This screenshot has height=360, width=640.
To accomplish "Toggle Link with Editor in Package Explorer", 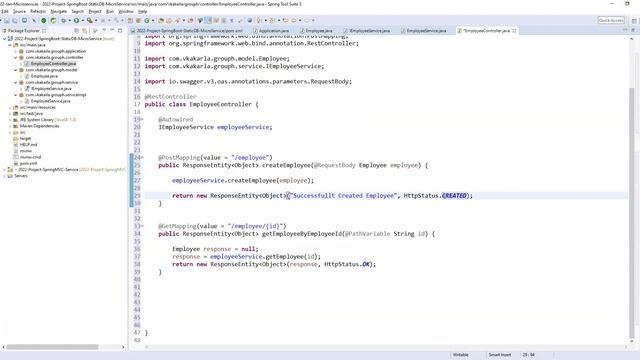I will [84, 31].
